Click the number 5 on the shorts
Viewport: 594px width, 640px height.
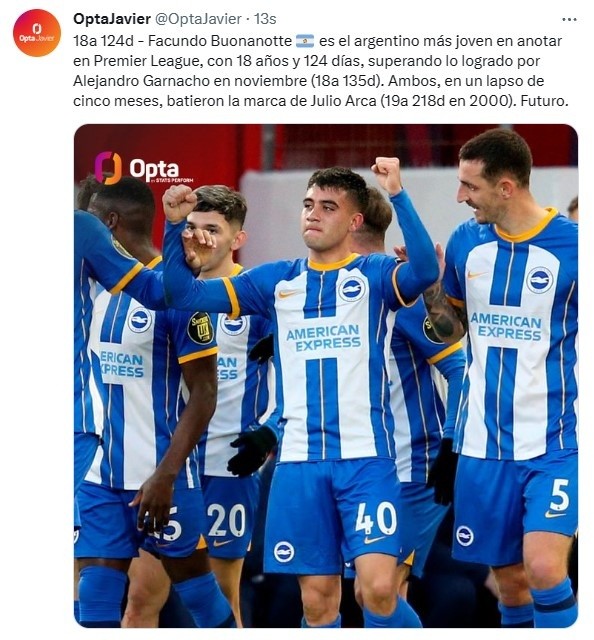(559, 495)
